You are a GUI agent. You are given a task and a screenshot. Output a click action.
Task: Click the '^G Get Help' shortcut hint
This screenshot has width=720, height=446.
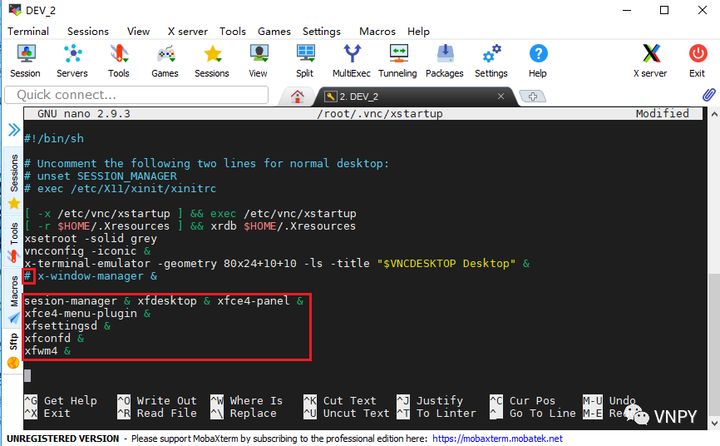click(x=61, y=401)
